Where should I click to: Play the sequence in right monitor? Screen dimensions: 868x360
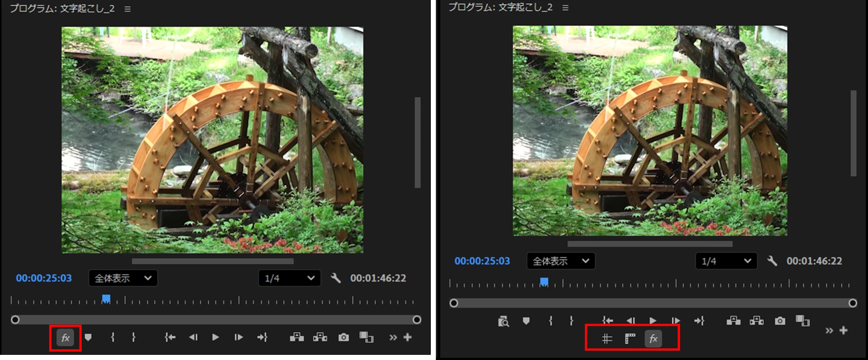point(653,321)
